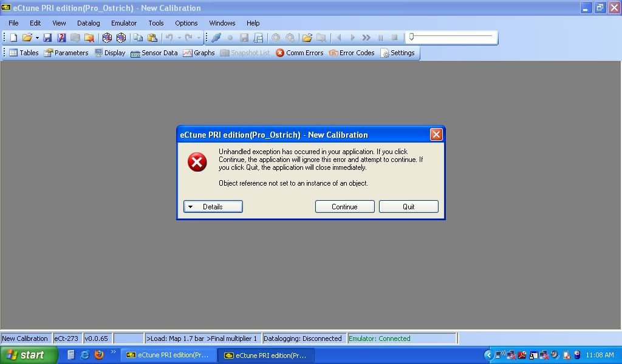Close the unhandled exception dialog
622x364 pixels.
[x=436, y=135]
